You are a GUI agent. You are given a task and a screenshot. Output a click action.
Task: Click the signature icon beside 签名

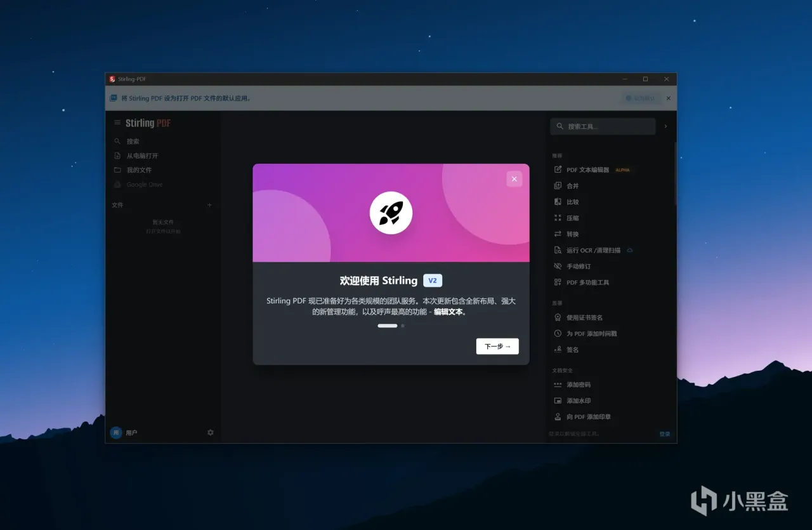coord(558,349)
